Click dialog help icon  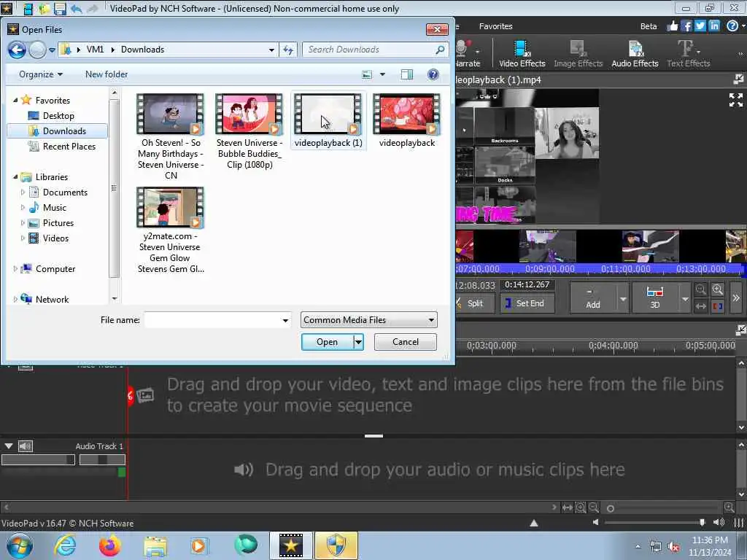point(433,74)
